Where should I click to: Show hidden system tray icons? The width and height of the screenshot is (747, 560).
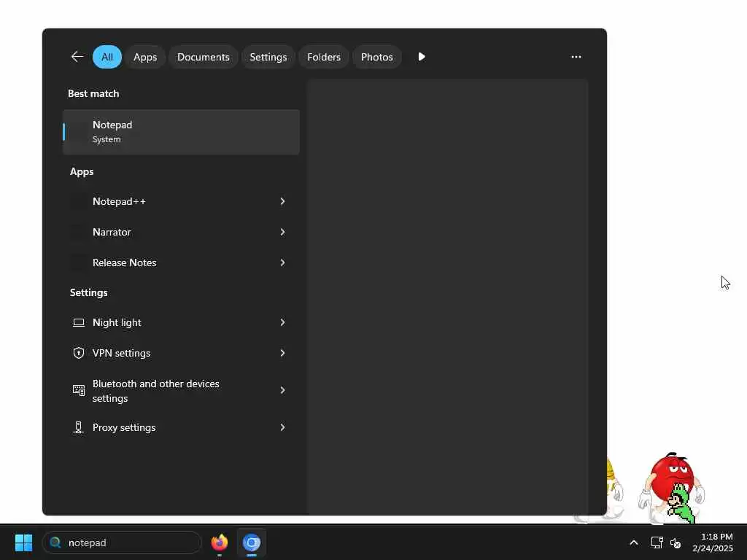(x=634, y=542)
